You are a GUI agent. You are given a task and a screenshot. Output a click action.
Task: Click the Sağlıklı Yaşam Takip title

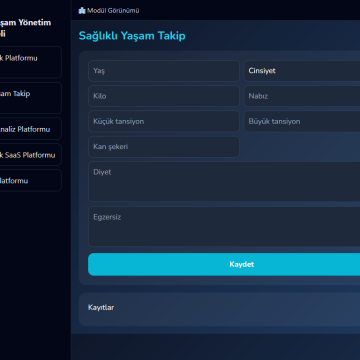(132, 36)
